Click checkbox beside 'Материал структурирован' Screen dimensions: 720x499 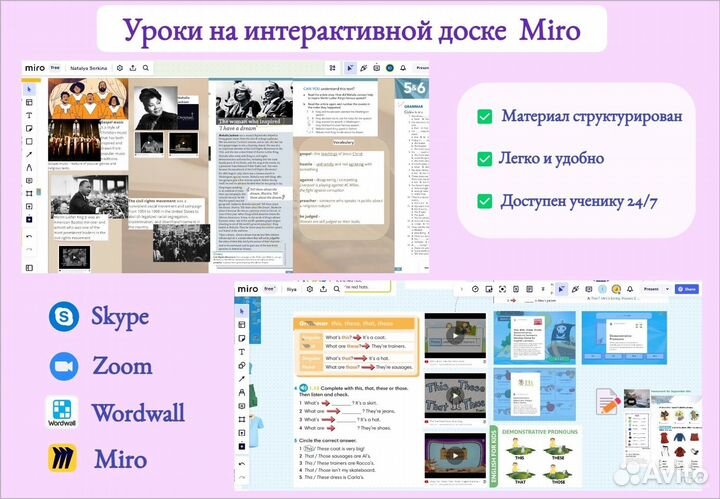click(x=484, y=117)
